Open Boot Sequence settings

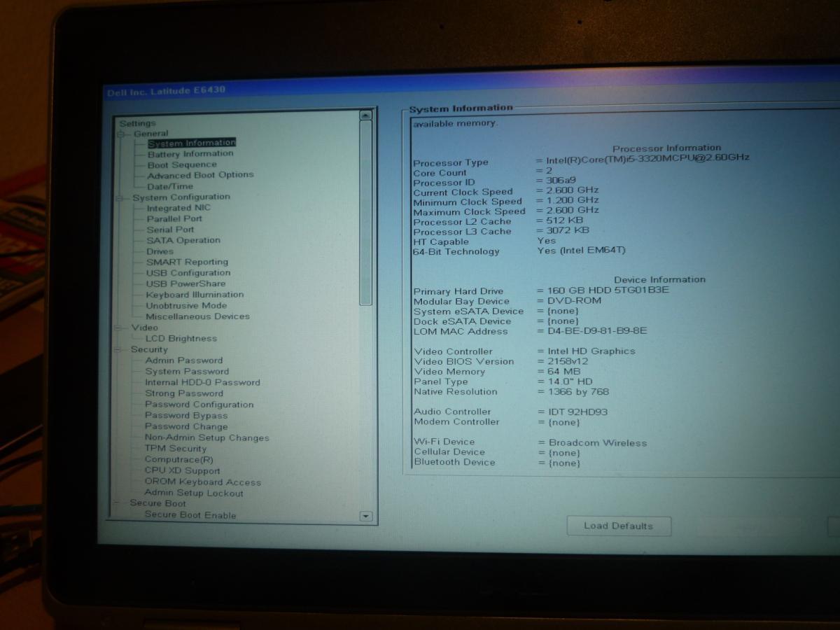point(182,165)
